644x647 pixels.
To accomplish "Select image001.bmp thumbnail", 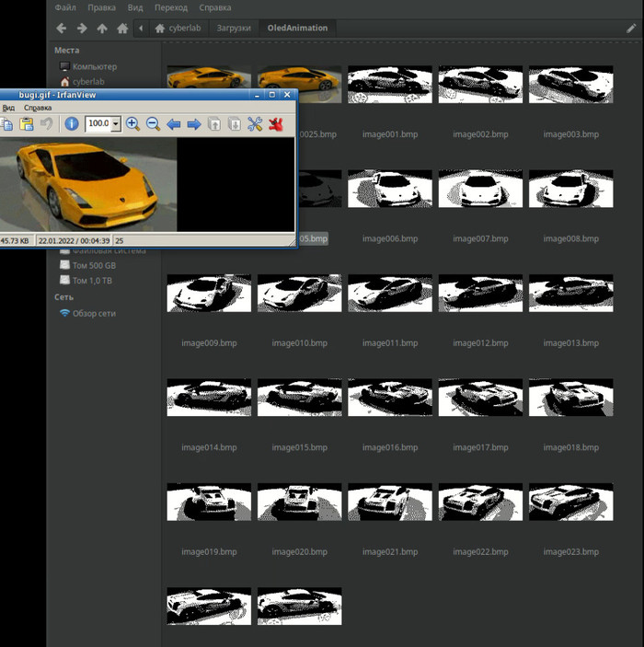I will (x=390, y=84).
